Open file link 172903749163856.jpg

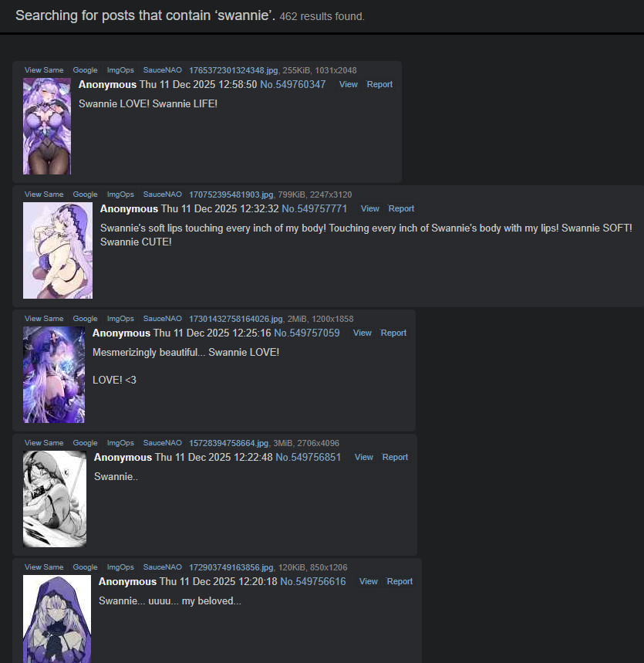(x=231, y=567)
